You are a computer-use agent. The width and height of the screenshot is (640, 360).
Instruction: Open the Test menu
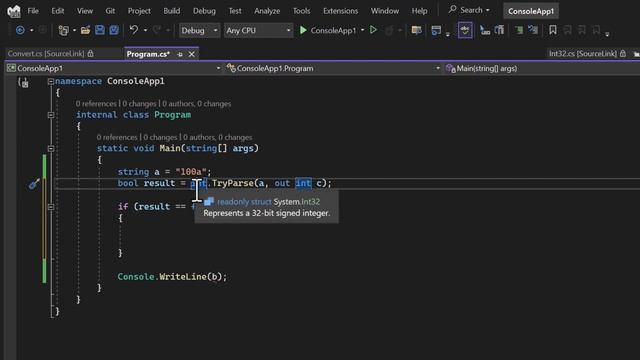[x=235, y=11]
